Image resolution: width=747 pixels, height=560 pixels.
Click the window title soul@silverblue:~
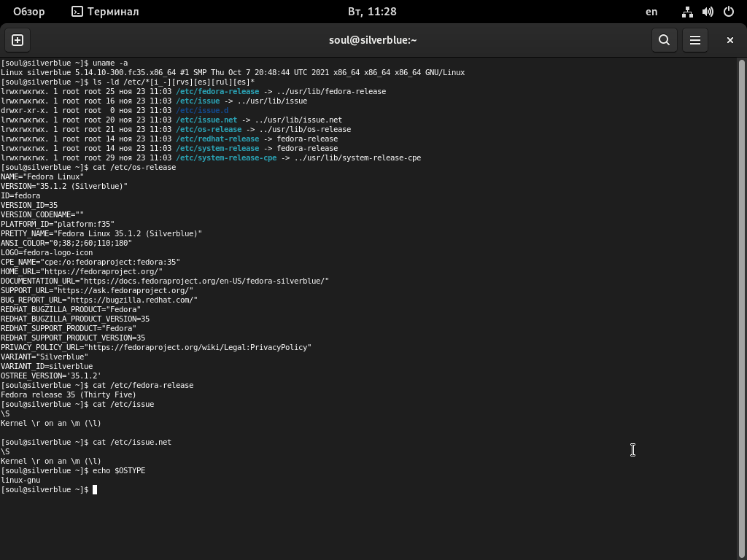(x=373, y=40)
